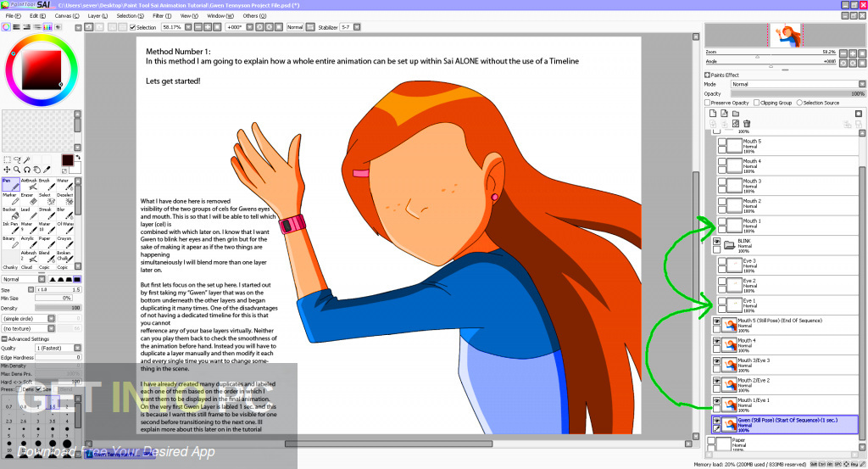
Task: Choose the Crayon brush
Action: (64, 242)
